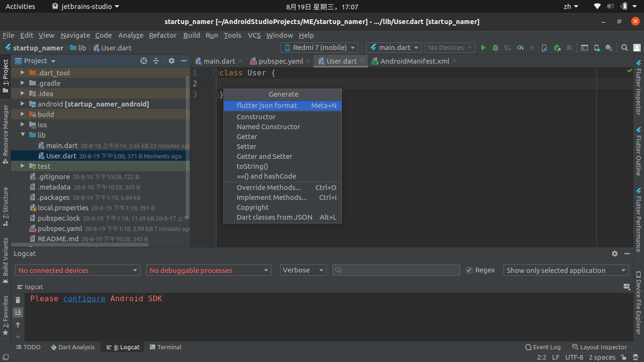
Task: Open the Resource Manager side panel
Action: point(6,134)
